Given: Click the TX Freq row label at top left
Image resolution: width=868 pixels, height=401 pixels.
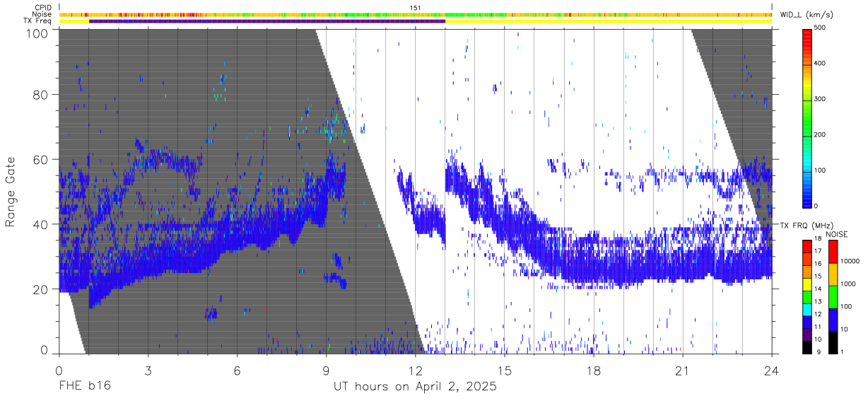Looking at the screenshot, I should [38, 21].
